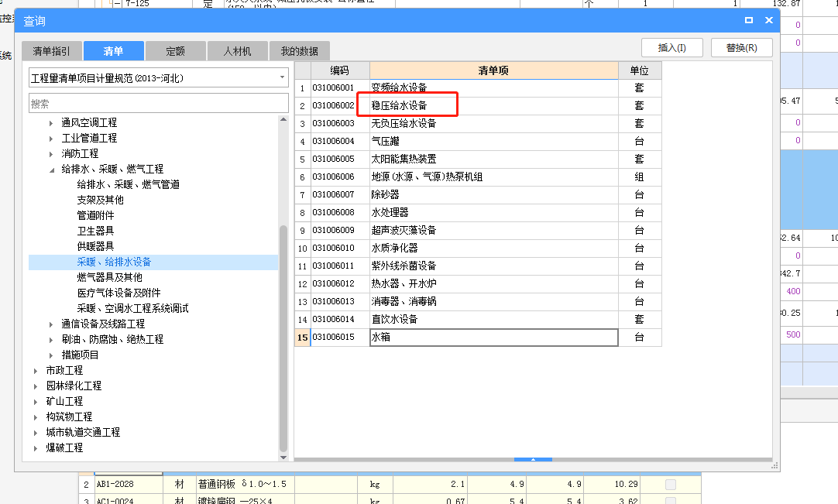Select 医疗气体设备及附件 tree item
This screenshot has width=838, height=504.
[x=118, y=293]
